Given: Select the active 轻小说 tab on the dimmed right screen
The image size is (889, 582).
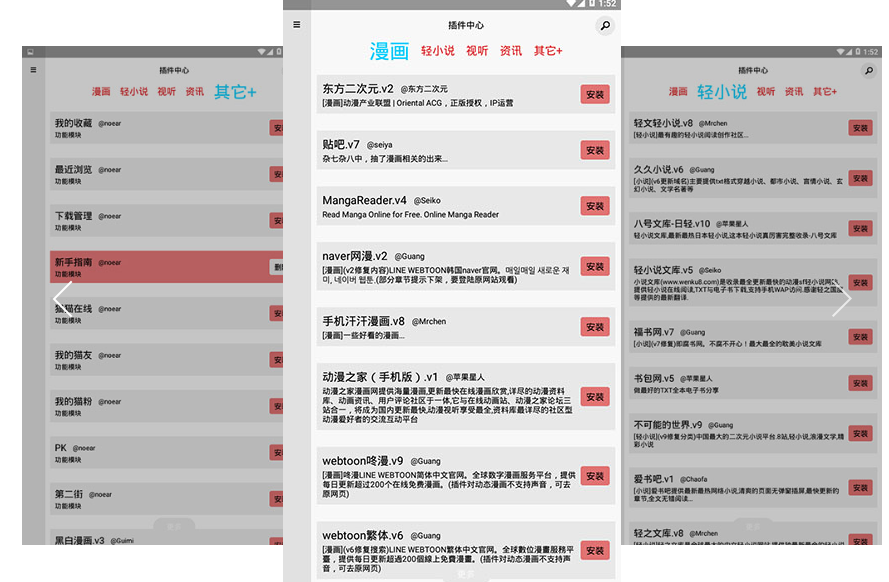Looking at the screenshot, I should (722, 92).
